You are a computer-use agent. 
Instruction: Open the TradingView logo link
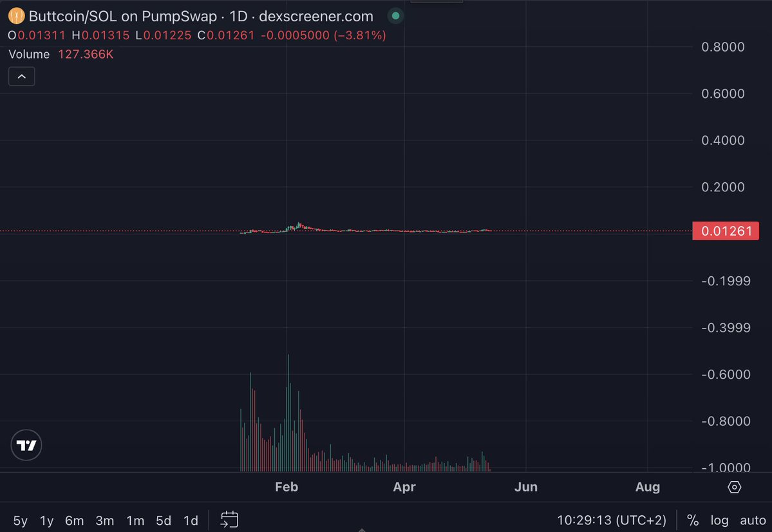pos(26,445)
